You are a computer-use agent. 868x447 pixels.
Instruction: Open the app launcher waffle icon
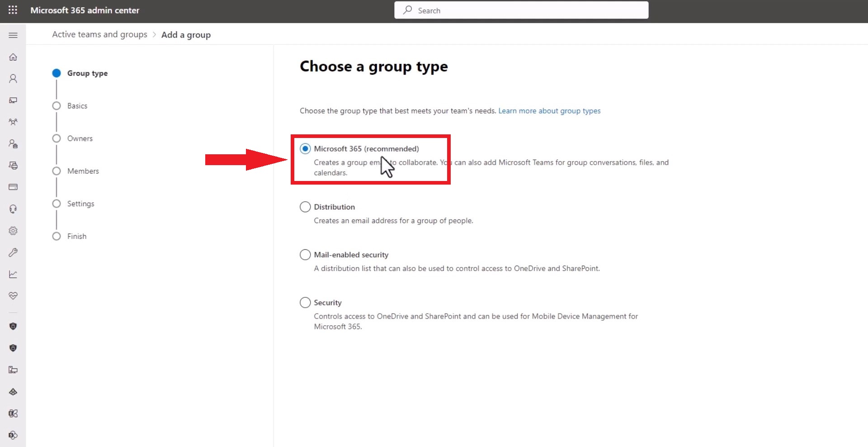13,10
